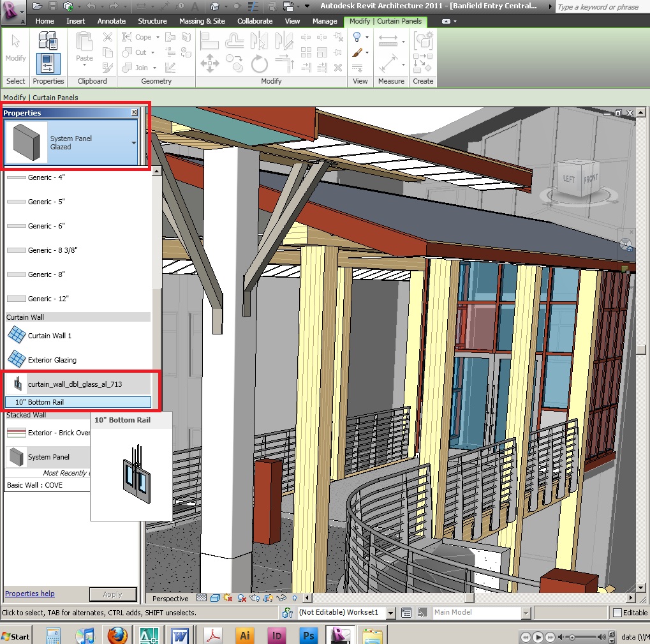Select Exterior Glazing curtain wall type
The image size is (650, 644).
[x=52, y=360]
